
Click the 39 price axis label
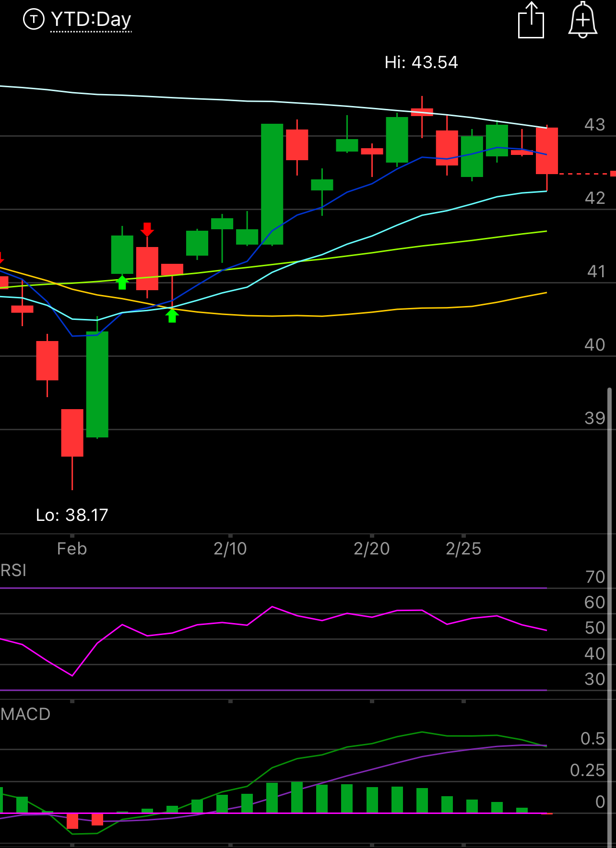[x=595, y=418]
